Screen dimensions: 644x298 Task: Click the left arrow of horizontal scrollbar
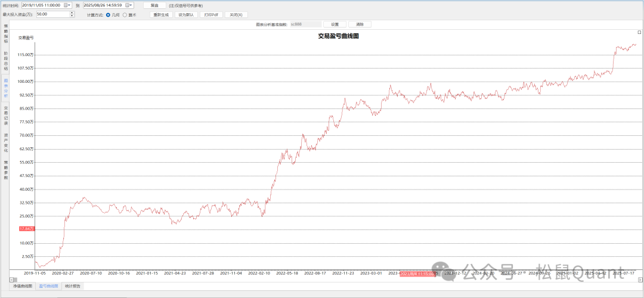pyautogui.click(x=12, y=279)
